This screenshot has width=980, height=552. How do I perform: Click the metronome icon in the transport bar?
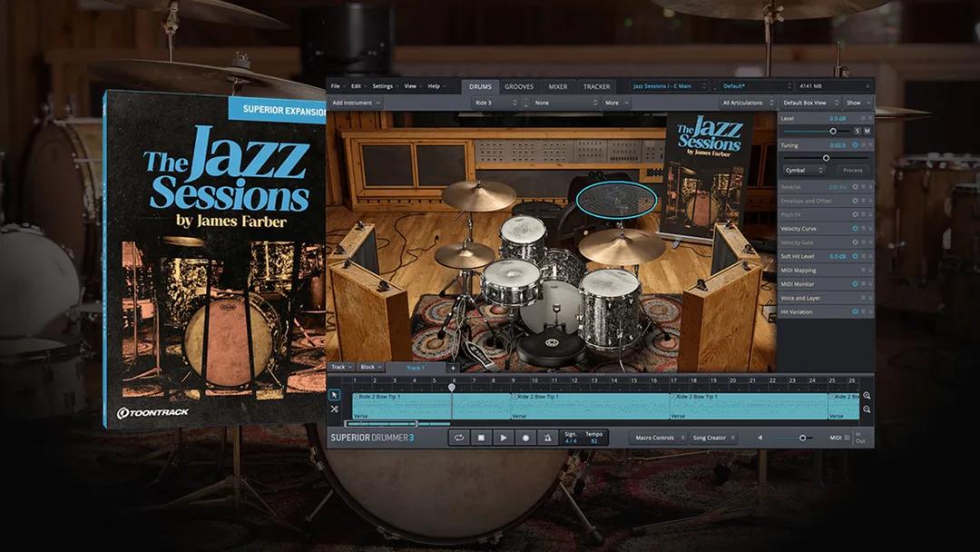[x=547, y=438]
